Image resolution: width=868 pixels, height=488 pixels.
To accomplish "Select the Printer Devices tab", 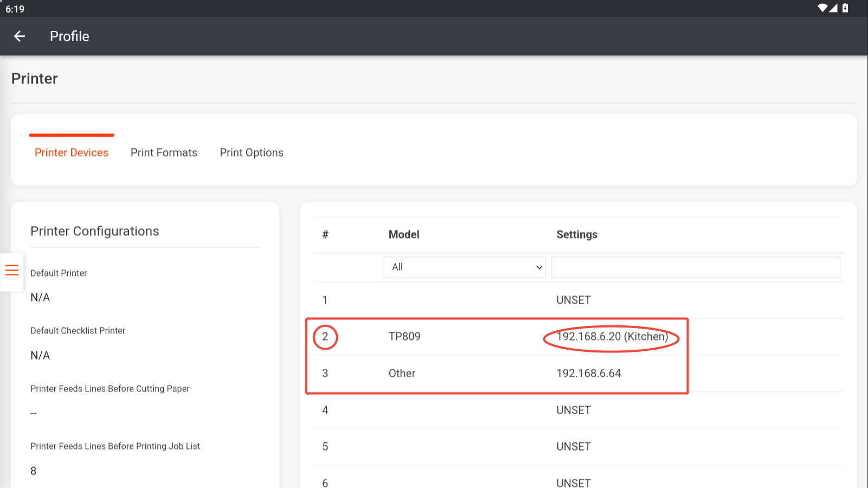I will (x=72, y=153).
